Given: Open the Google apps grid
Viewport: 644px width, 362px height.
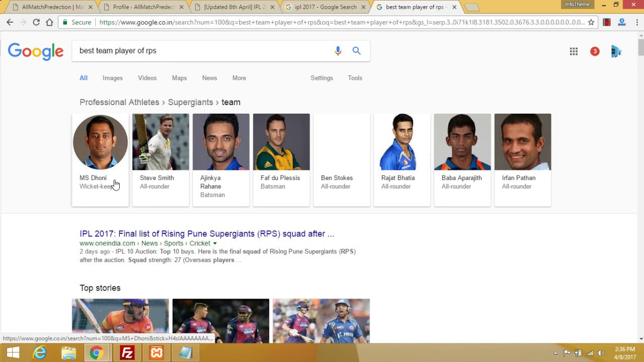Looking at the screenshot, I should [x=574, y=51].
